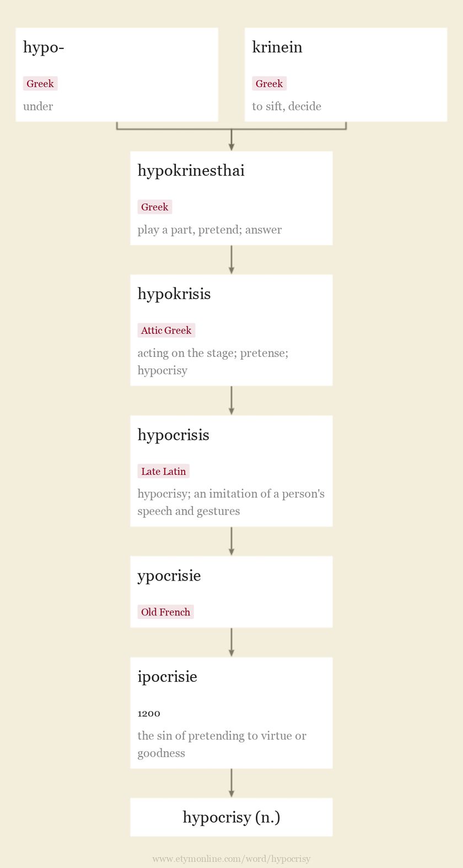
Task: Select the Greek label below hypokrinesthai
Action: pyautogui.click(x=155, y=207)
